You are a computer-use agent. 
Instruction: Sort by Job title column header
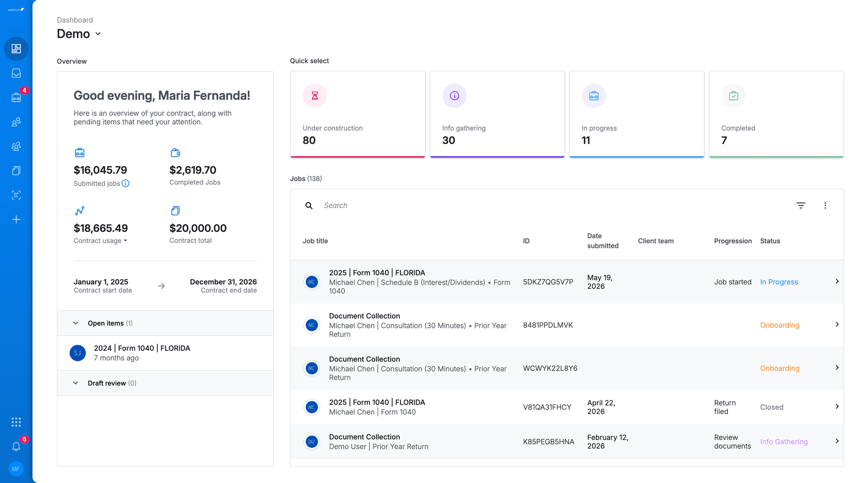click(315, 241)
